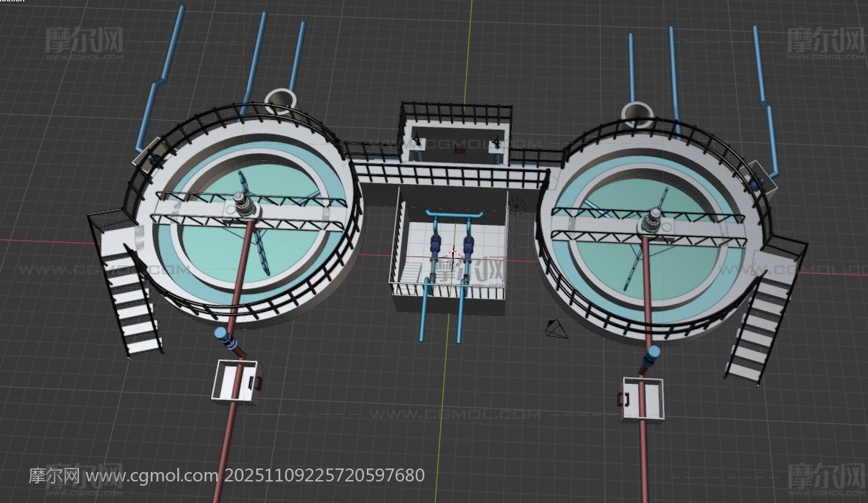The image size is (868, 503).
Task: Click the 摩尔网 logo in the bottom-right corner
Action: [x=826, y=476]
